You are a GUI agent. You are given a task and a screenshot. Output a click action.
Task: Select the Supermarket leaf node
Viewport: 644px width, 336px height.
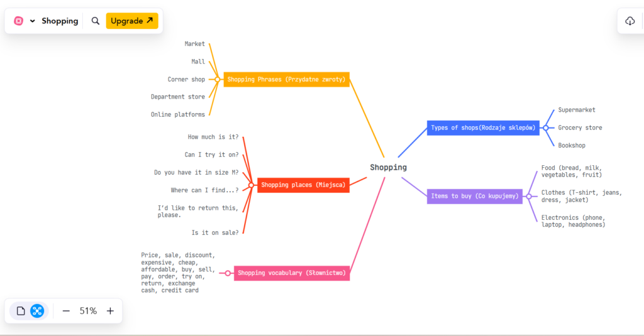click(576, 110)
